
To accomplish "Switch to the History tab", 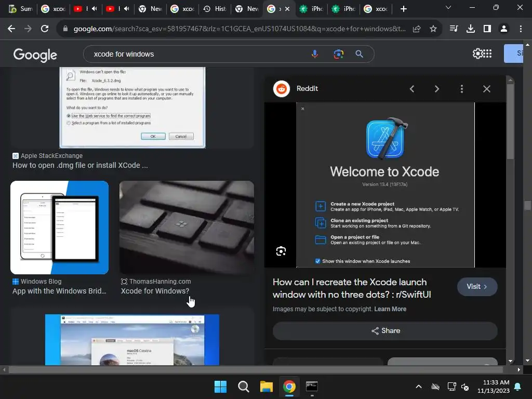I will click(x=215, y=9).
